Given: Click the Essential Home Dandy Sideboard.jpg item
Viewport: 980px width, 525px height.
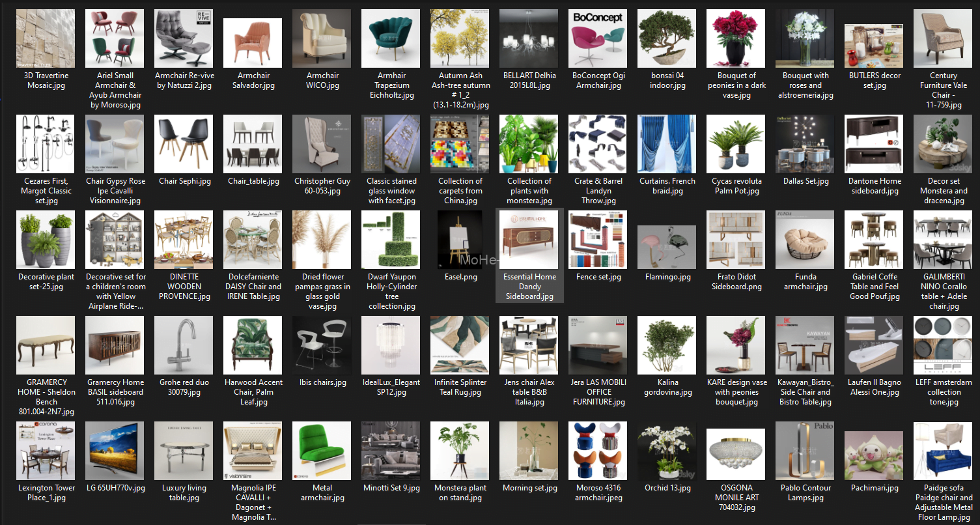Looking at the screenshot, I should pyautogui.click(x=529, y=240).
